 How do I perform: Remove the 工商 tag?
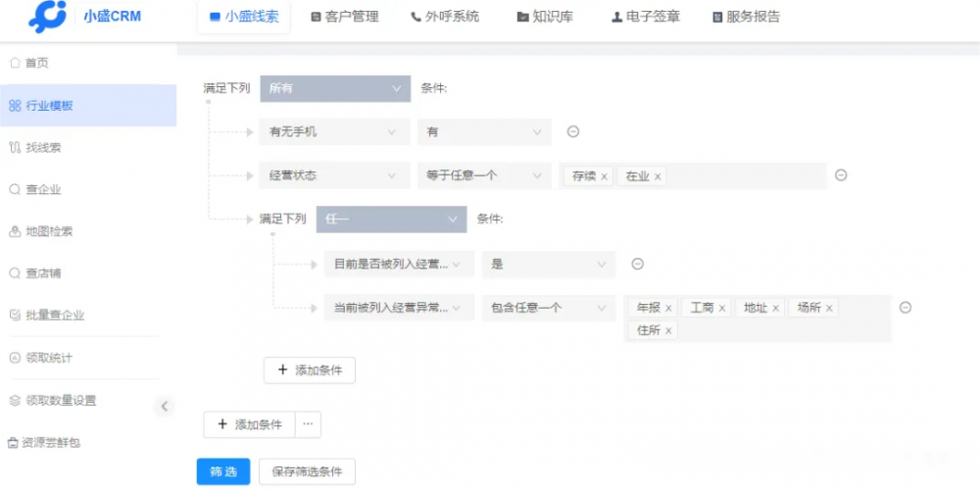pyautogui.click(x=722, y=309)
